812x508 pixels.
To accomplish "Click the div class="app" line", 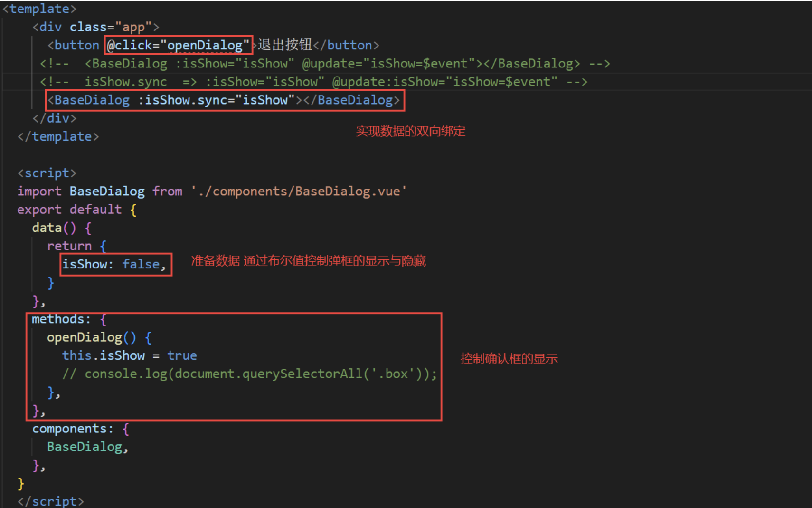I will click(x=95, y=27).
